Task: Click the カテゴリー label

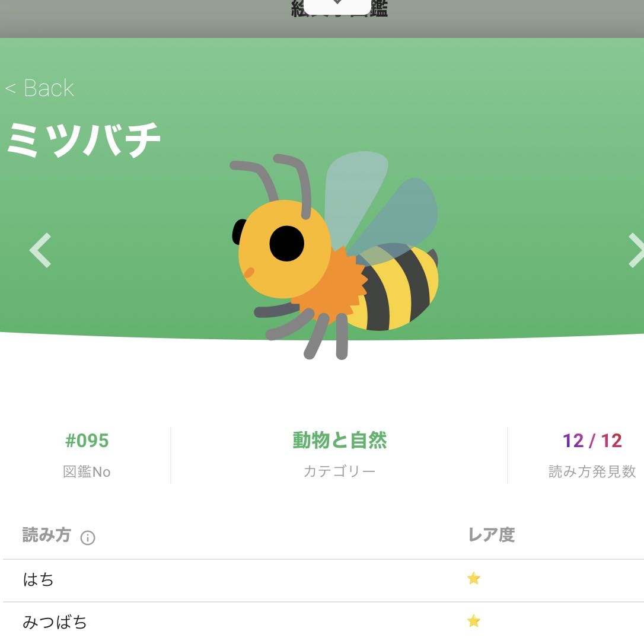Action: tap(339, 472)
